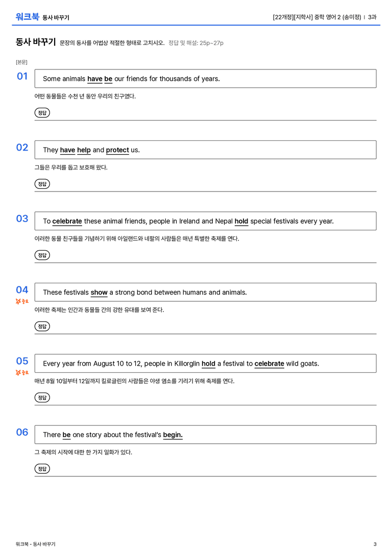Click the blue 워크북 title in header

click(x=27, y=17)
